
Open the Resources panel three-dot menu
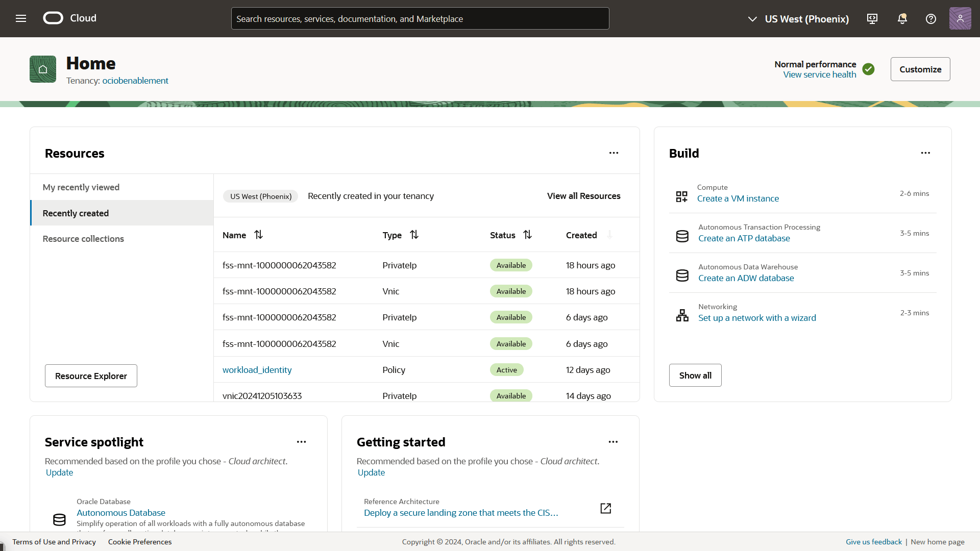(614, 153)
